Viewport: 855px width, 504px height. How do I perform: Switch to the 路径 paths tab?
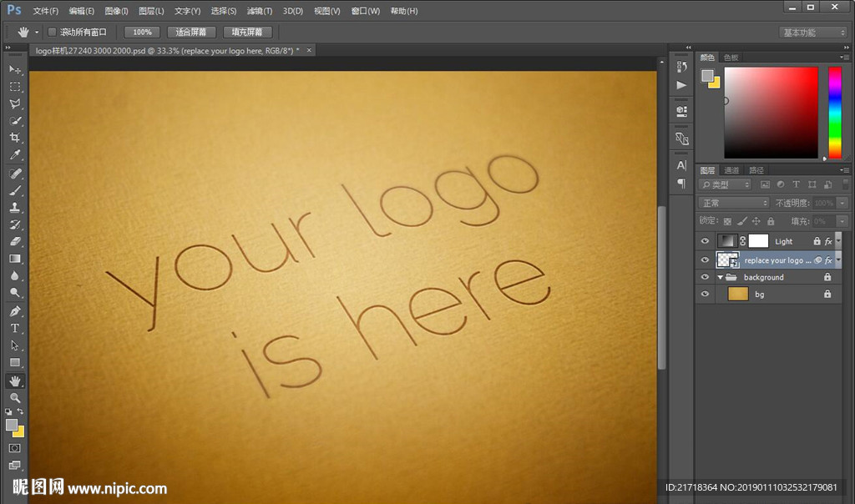756,170
